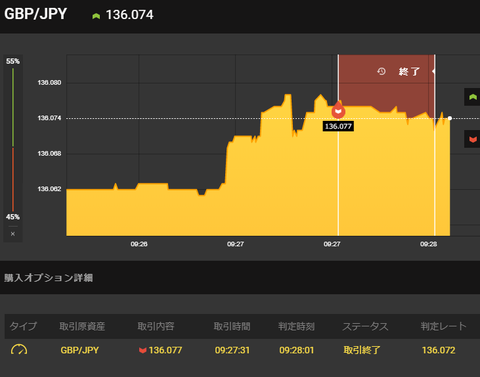Image resolution: width=480 pixels, height=377 pixels.
Task: Click the speedometer type icon in table row
Action: [19, 350]
